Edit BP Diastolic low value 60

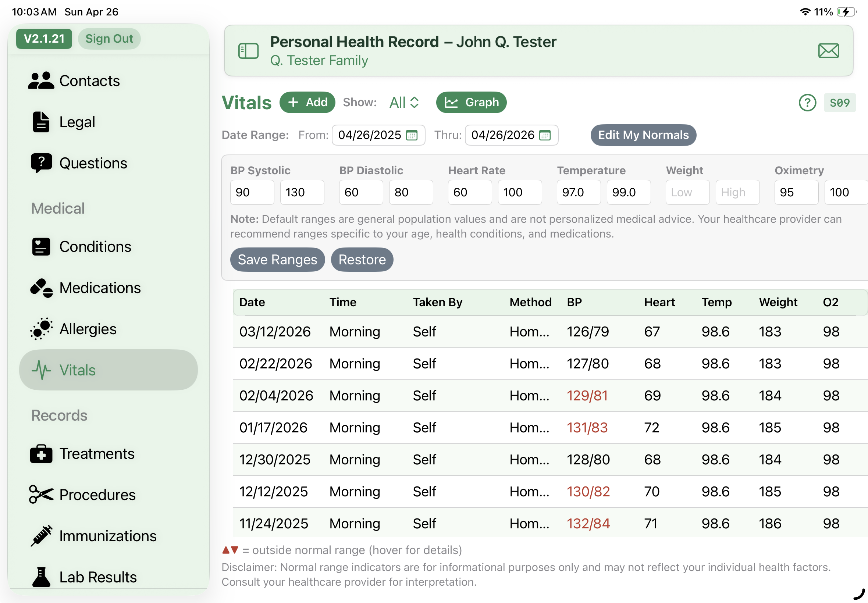361,192
